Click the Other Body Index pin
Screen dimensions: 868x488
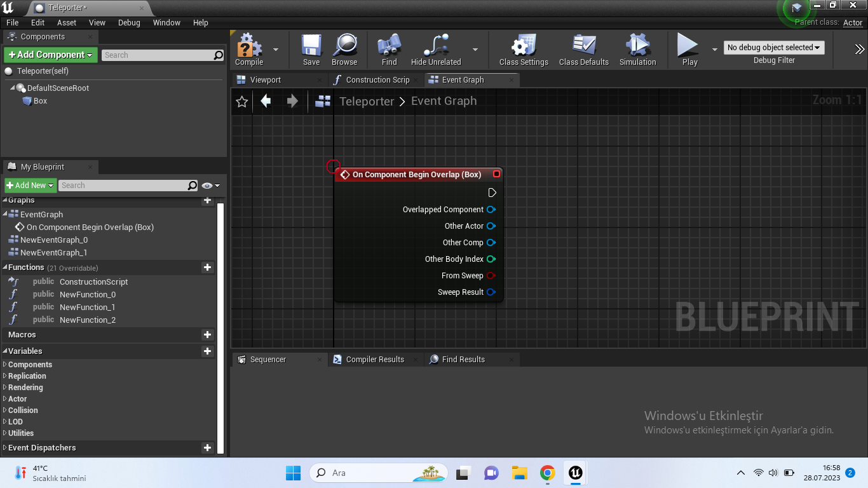[491, 259]
